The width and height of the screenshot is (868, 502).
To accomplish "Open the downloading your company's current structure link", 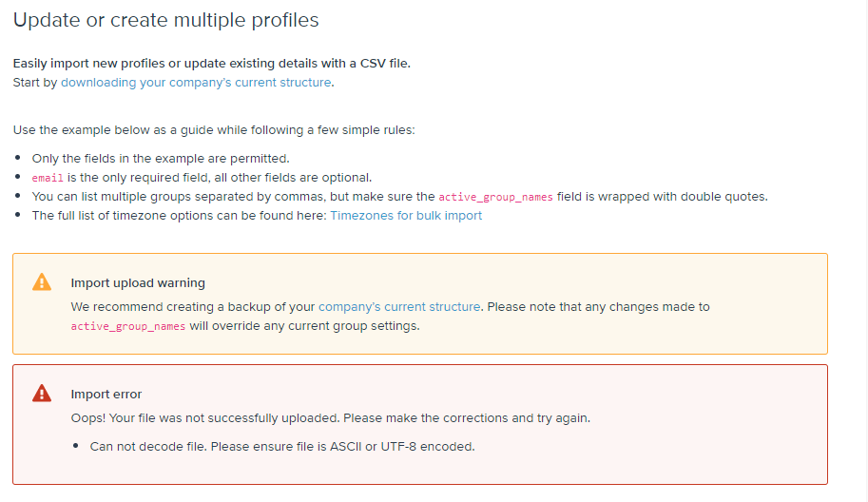I will (196, 83).
